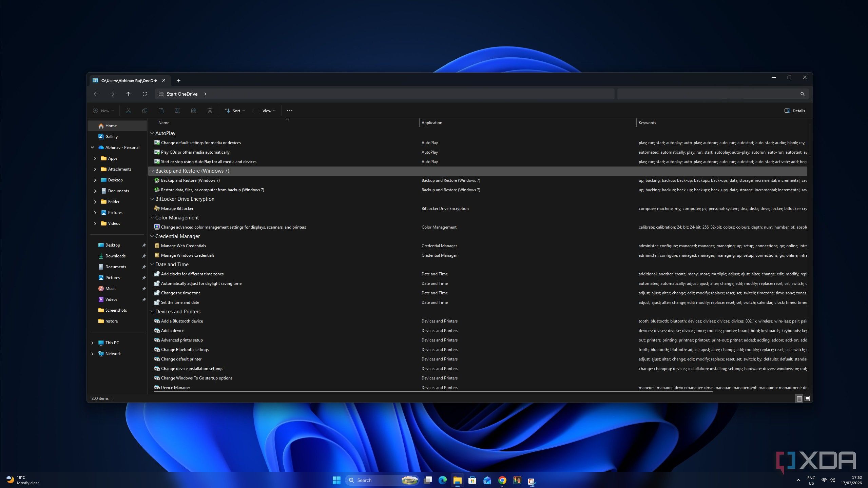Image resolution: width=868 pixels, height=488 pixels.
Task: Click the Name column header
Action: (x=164, y=123)
